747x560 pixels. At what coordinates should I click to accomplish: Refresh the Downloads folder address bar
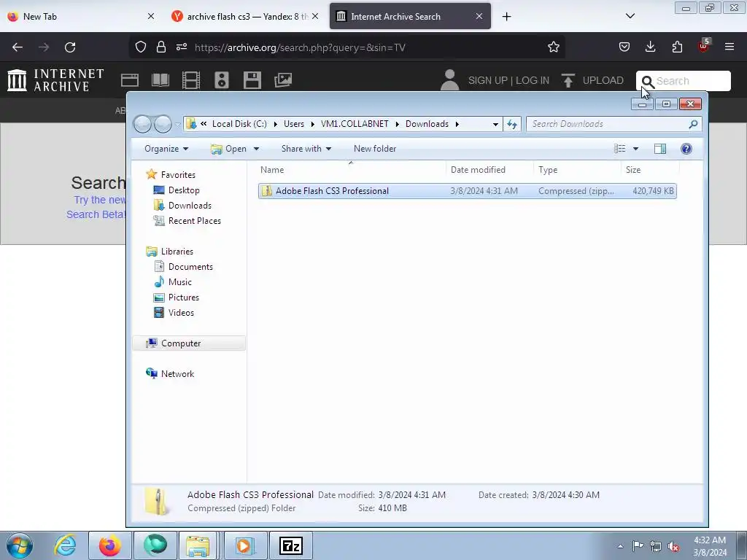pos(512,124)
